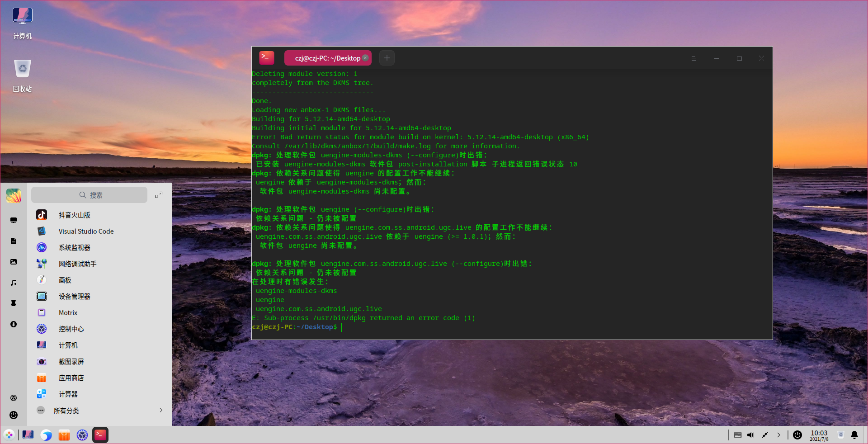Click 'Loading new anbox-1 DKMS files...' line
The height and width of the screenshot is (444, 868).
point(319,110)
